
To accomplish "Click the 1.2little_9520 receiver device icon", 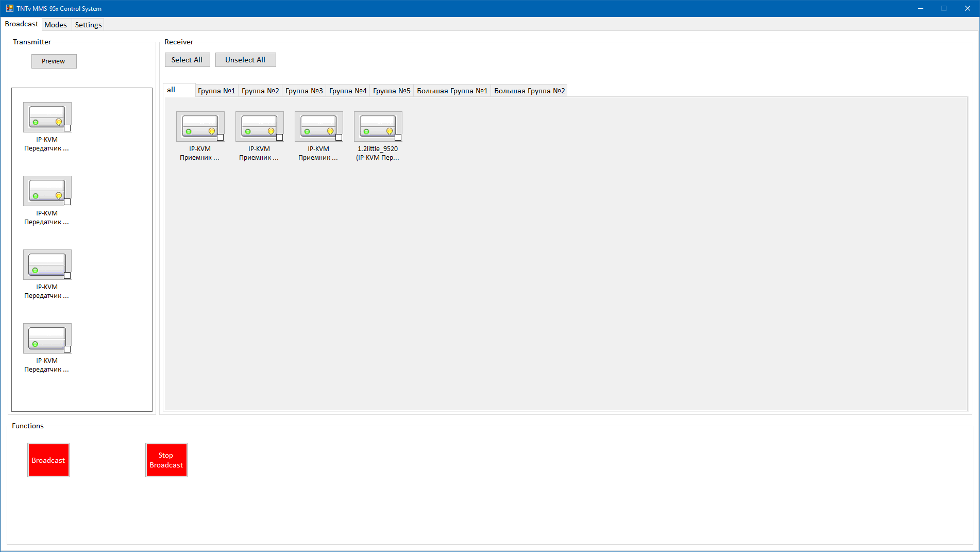I will pyautogui.click(x=378, y=126).
